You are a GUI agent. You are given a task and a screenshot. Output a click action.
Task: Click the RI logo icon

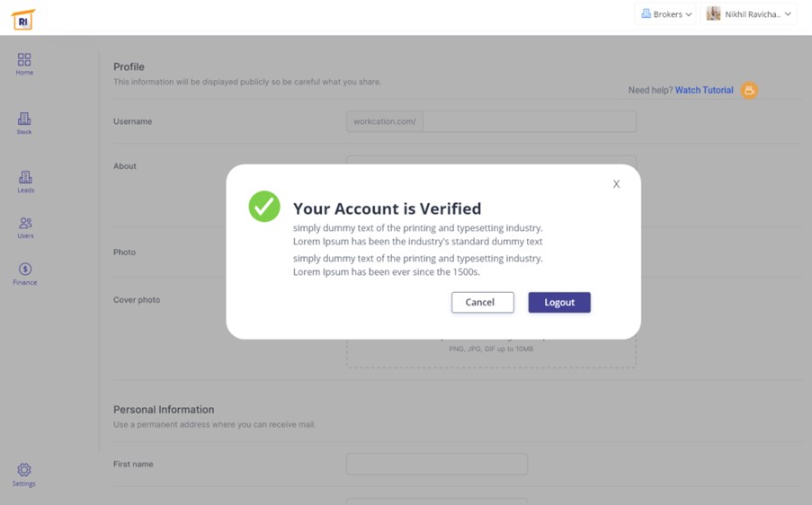(x=23, y=19)
